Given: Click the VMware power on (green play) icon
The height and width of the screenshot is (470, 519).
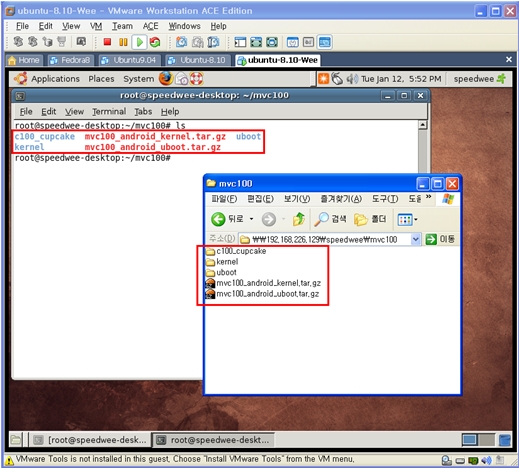Looking at the screenshot, I should (140, 42).
